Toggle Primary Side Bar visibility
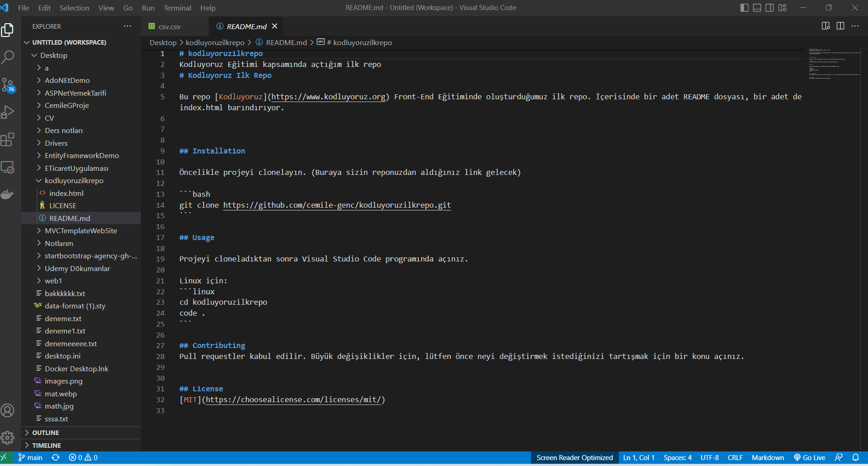This screenshot has height=466, width=868. click(x=745, y=8)
